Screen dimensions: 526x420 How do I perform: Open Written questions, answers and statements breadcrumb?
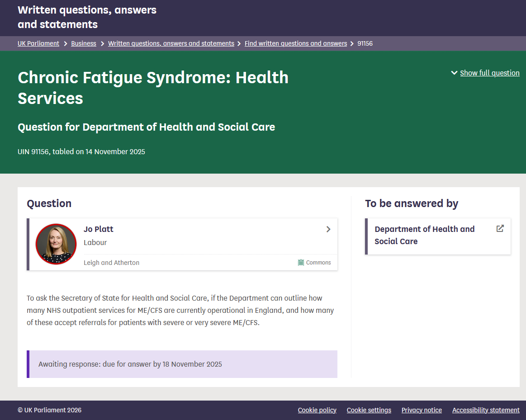coord(171,43)
